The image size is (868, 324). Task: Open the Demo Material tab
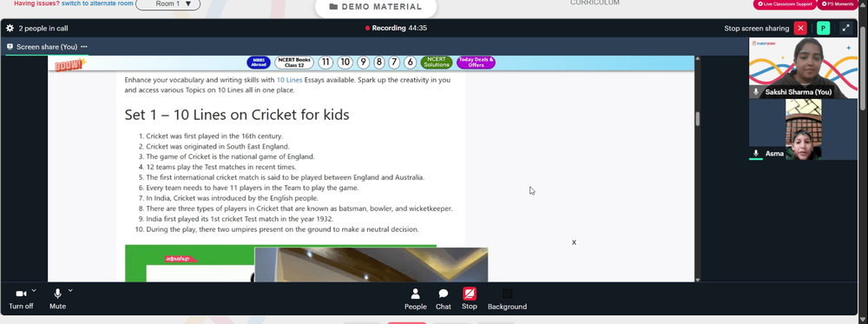(375, 7)
